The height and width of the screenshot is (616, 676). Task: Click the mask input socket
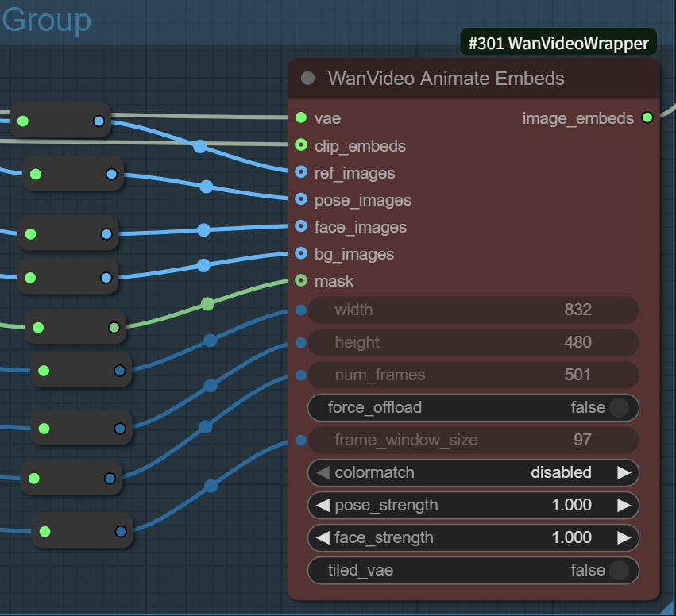301,280
